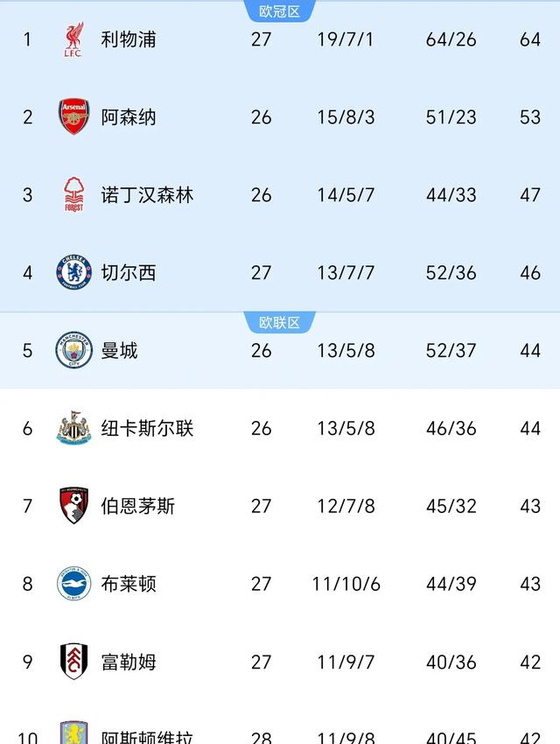Click the 欧冠区 zone label
This screenshot has width=560, height=744.
[x=280, y=11]
